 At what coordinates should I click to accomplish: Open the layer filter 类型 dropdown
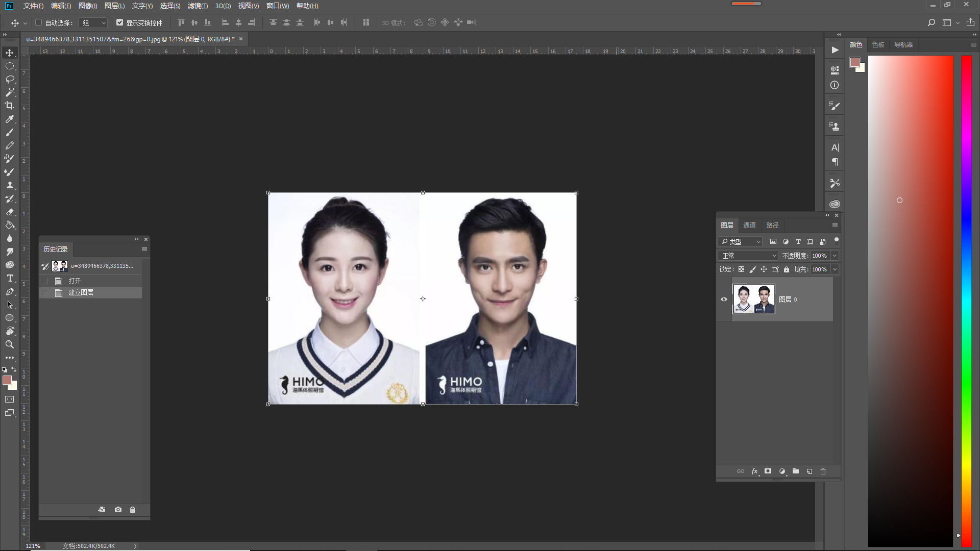click(741, 241)
